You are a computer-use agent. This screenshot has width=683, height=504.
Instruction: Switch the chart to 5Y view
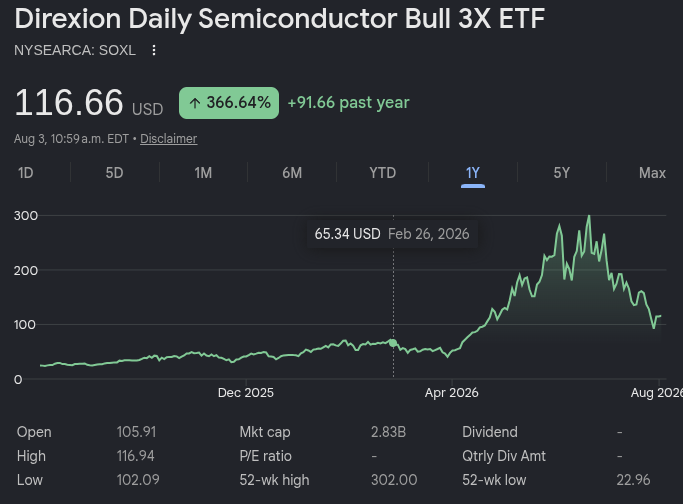[x=561, y=173]
